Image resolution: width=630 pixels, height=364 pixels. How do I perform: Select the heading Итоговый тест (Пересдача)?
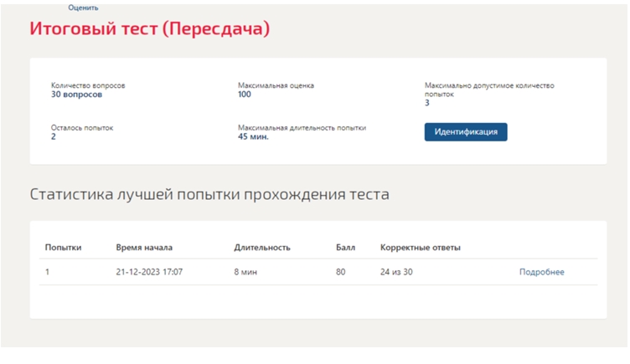click(x=149, y=28)
